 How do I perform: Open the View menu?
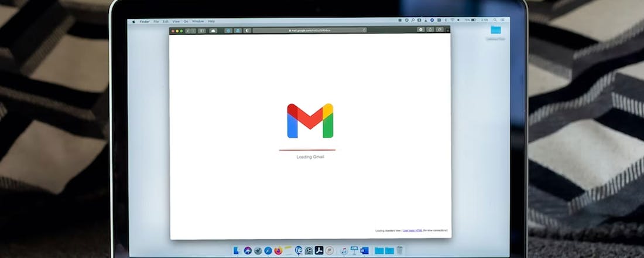coord(176,21)
